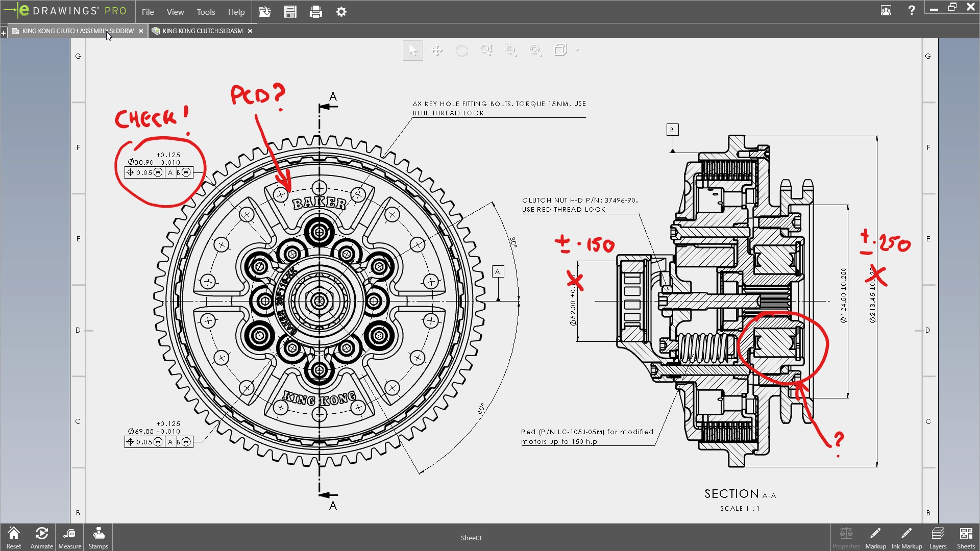Image resolution: width=980 pixels, height=551 pixels.
Task: Open the Stamps panel
Action: pos(97,537)
